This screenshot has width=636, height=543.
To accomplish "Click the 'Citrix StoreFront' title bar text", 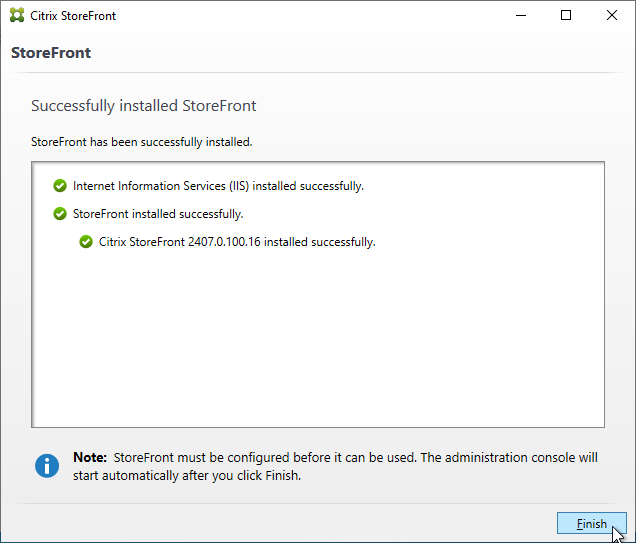I will (x=73, y=16).
